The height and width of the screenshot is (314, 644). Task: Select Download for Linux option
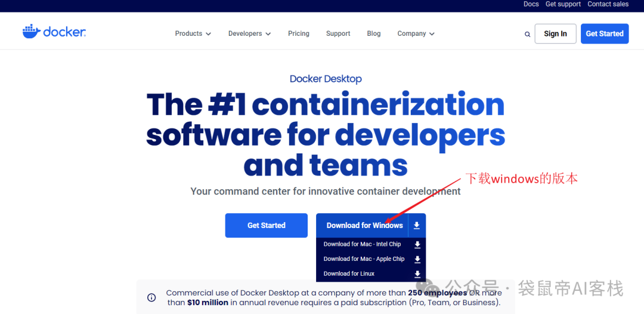tap(349, 274)
